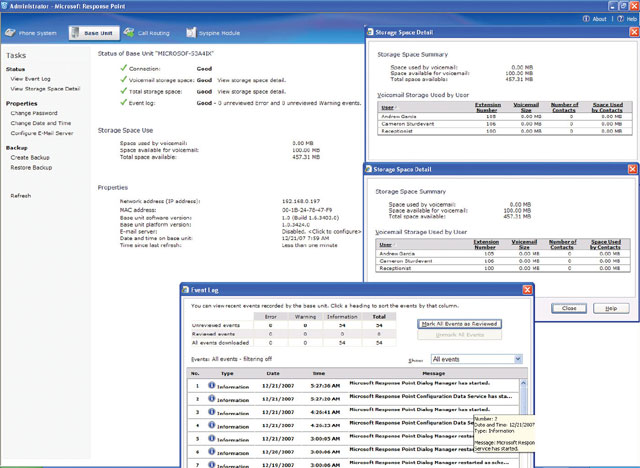The width and height of the screenshot is (640, 468).
Task: Open the Show 'All events' dropdown
Action: 477,359
